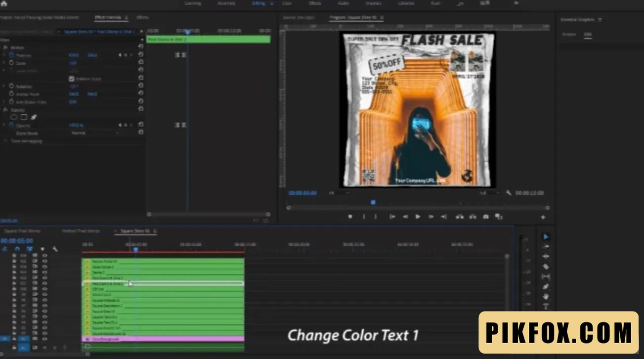Toggle Snap in the timeline header
Screen dimensions: 644x359
coord(17,249)
